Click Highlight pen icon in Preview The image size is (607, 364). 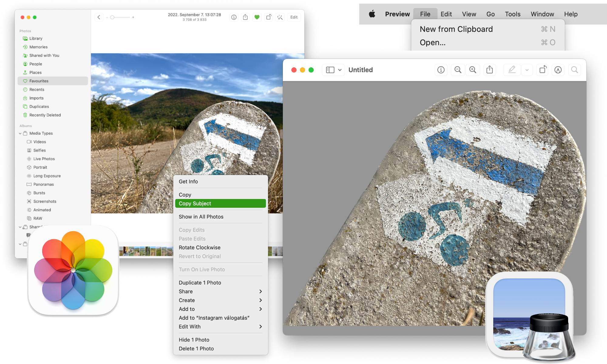[x=512, y=70]
